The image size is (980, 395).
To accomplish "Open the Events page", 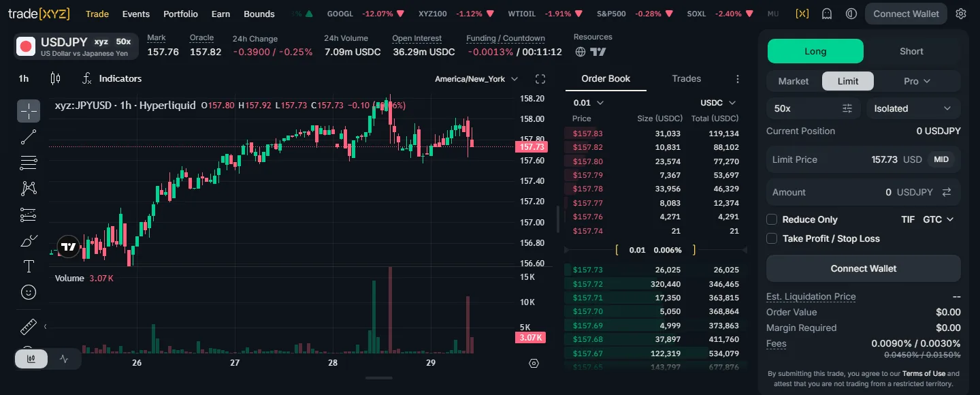I will (136, 14).
